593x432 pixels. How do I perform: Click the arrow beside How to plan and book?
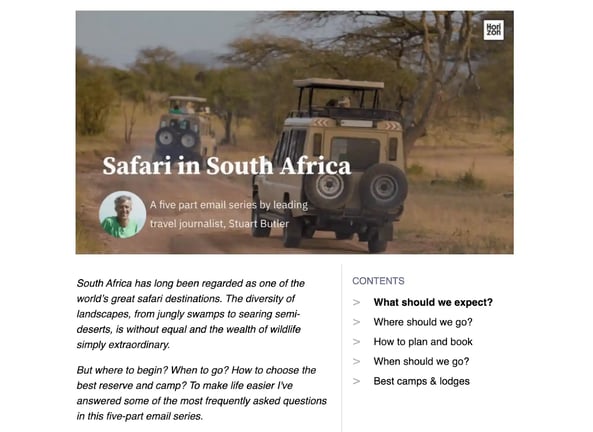coord(356,342)
